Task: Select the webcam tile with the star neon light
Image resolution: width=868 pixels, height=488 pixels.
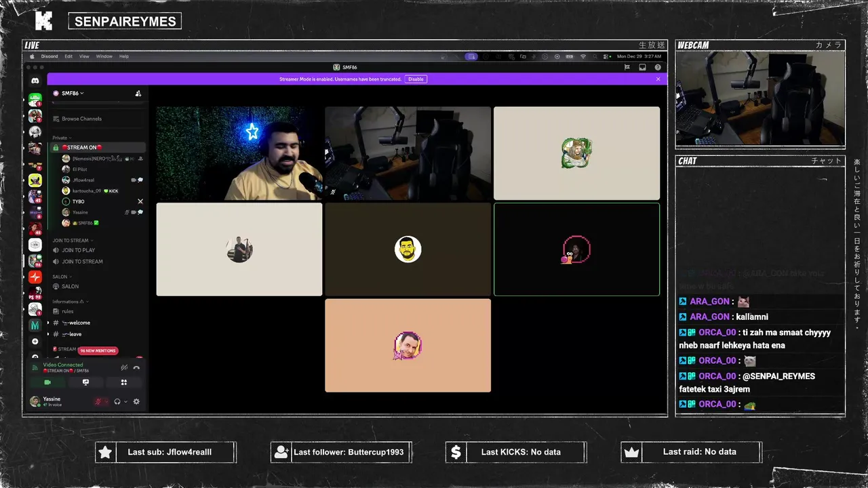Action: pos(239,153)
